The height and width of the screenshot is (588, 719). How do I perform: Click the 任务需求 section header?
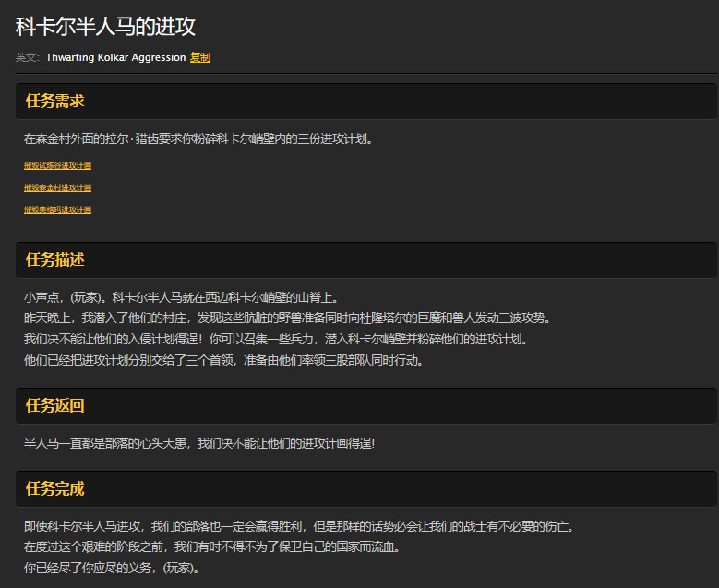pos(55,101)
